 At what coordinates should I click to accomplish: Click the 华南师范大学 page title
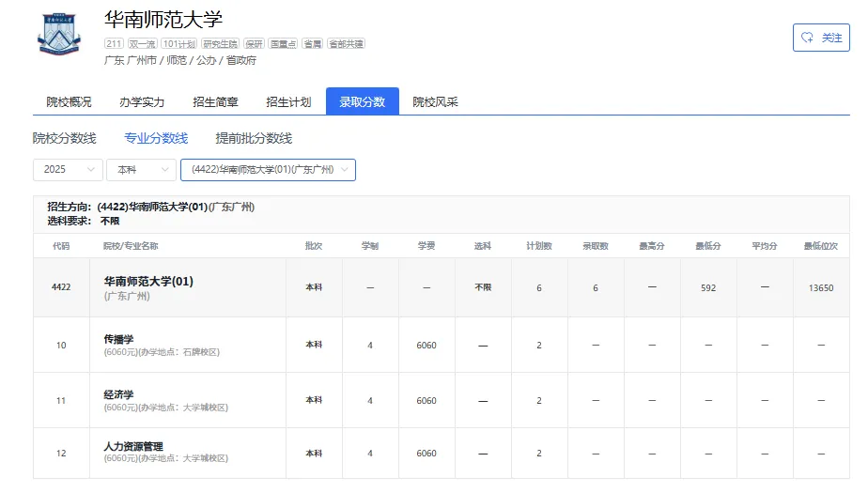(163, 20)
